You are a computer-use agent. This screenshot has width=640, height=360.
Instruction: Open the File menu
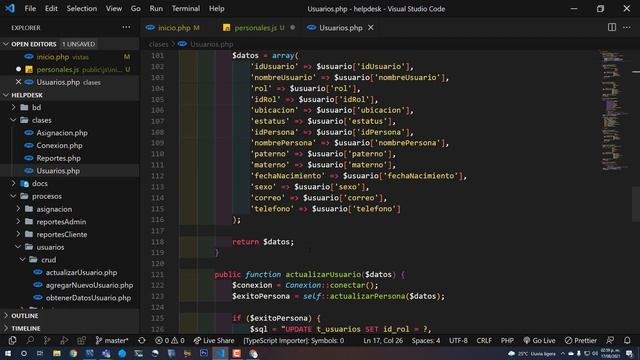coord(30,8)
